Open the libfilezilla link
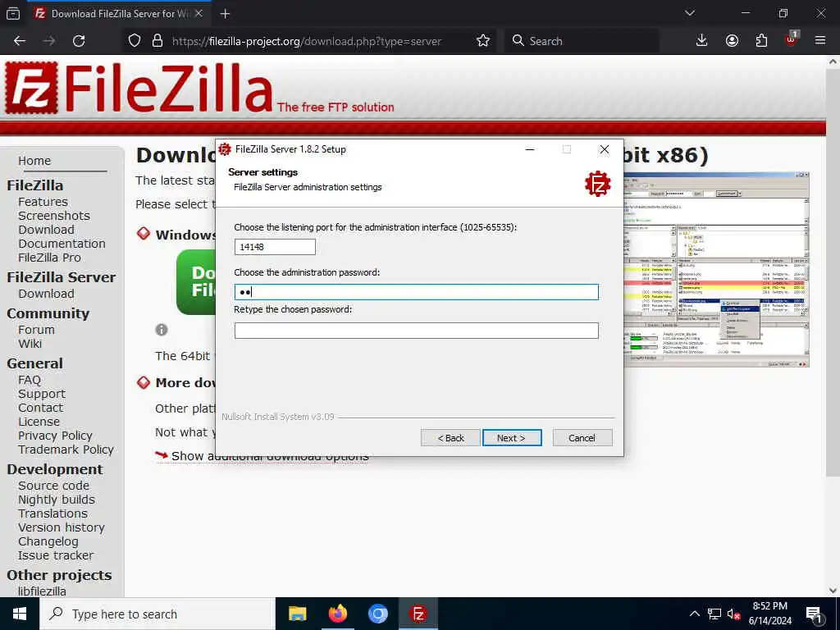 pyautogui.click(x=42, y=591)
